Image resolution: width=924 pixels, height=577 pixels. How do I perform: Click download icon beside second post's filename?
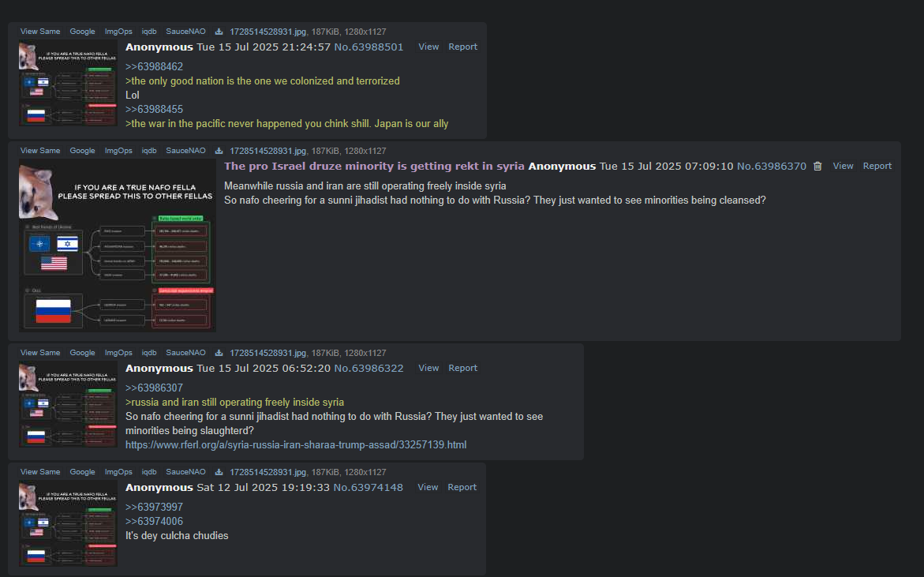[219, 151]
